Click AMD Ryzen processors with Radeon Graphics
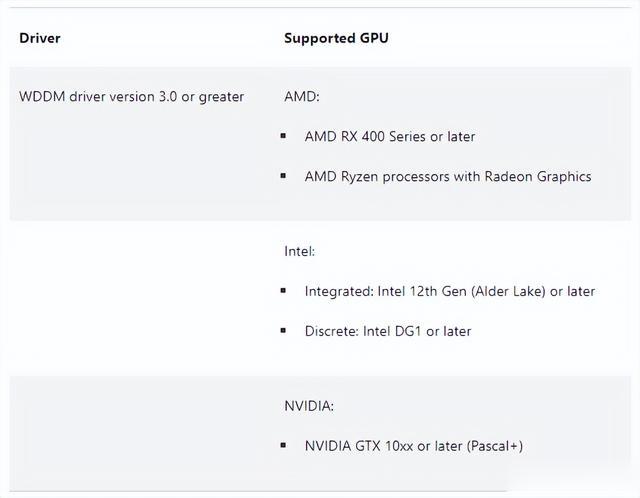The height and width of the screenshot is (498, 640). (x=448, y=176)
